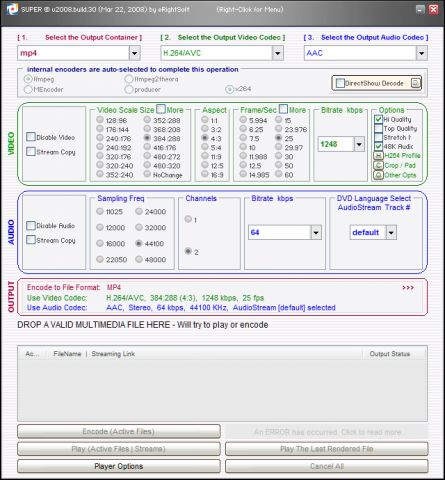Check Disable Video checkbox

click(31, 137)
